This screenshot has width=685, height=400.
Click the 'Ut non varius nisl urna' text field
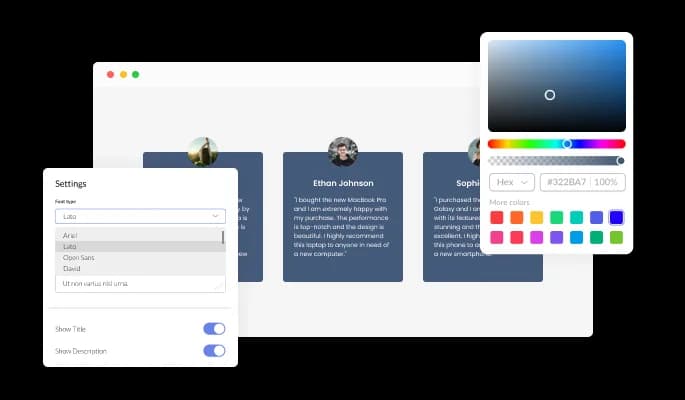[x=140, y=284]
